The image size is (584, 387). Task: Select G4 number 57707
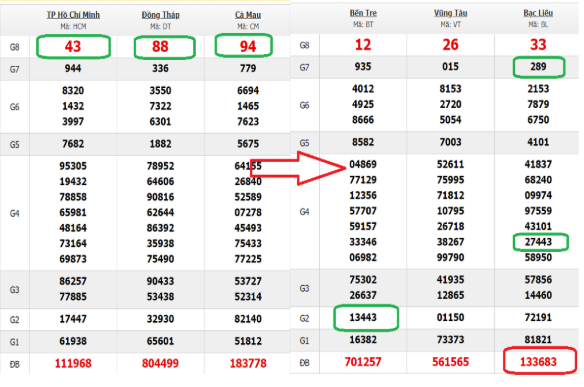click(x=363, y=211)
